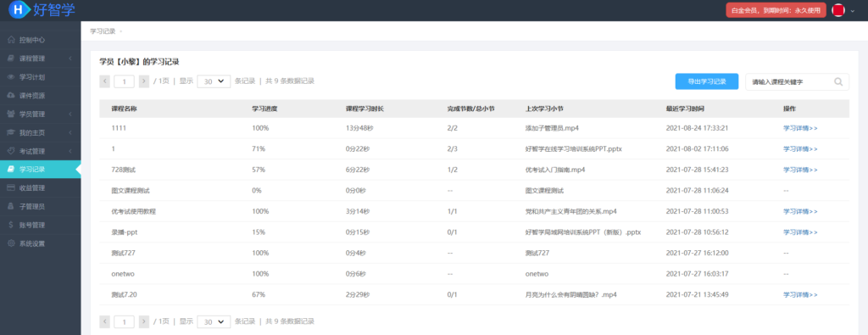The width and height of the screenshot is (868, 335).
Task: Click 党和共产主义青年团的关系.mp4 cell
Action: pyautogui.click(x=570, y=211)
